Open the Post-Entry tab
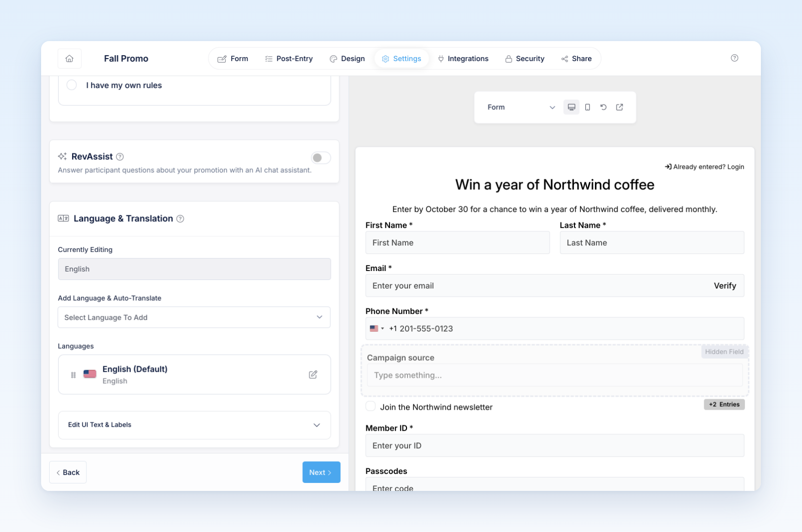Viewport: 802px width, 532px height. [x=289, y=59]
